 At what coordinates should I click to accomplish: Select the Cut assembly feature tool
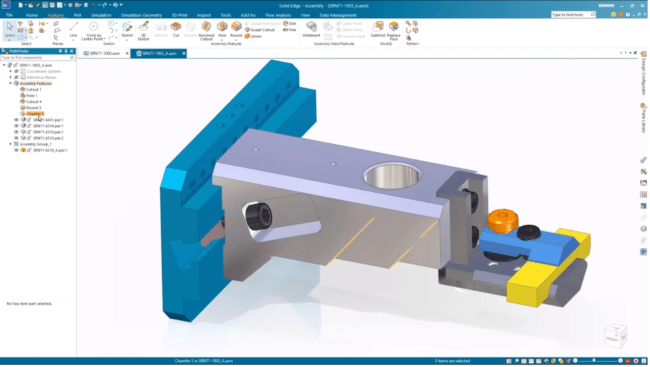coord(176,29)
